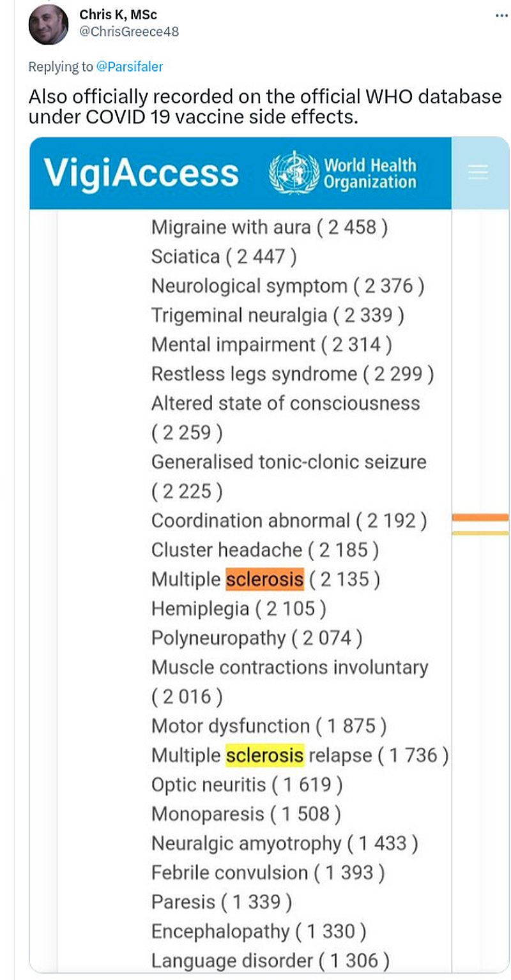This screenshot has height=980, width=511.
Task: Click the Encephalopathy entry
Action: [x=258, y=931]
